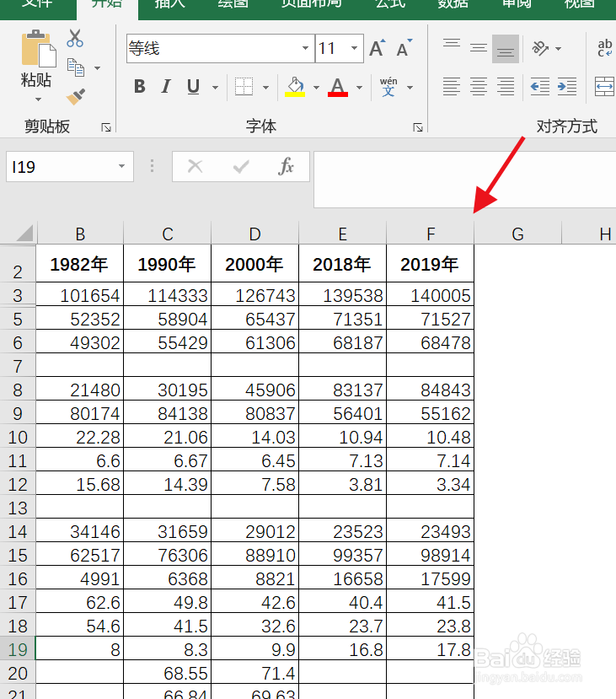This screenshot has width=616, height=699.
Task: Expand text orientation options arrow
Action: 558,49
